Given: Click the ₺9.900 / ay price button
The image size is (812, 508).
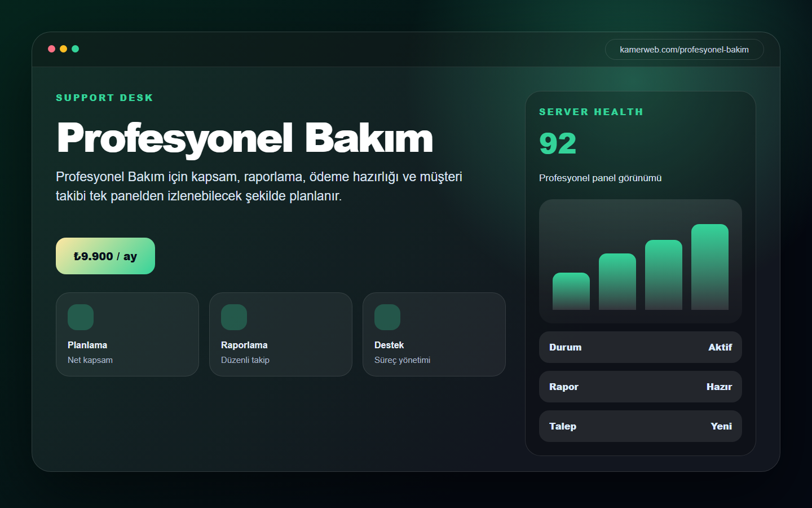Looking at the screenshot, I should pos(105,256).
